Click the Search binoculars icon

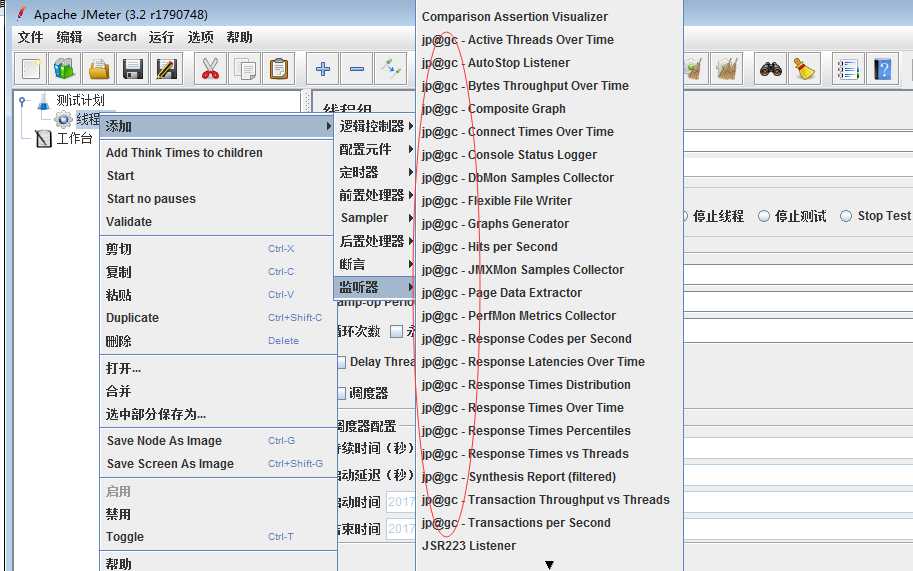point(770,69)
